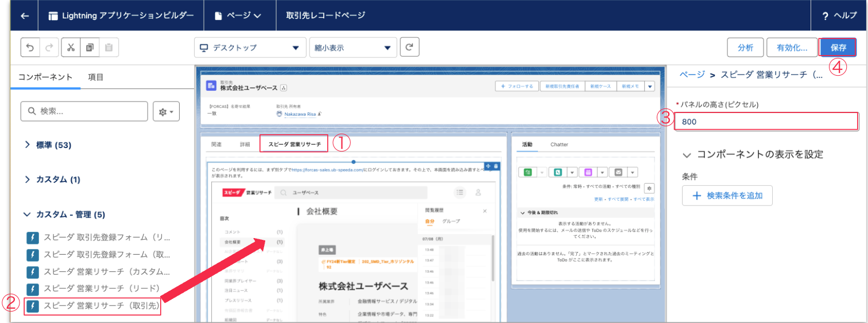Image resolution: width=868 pixels, height=323 pixels.
Task: Open the ページ menu
Action: tap(238, 16)
